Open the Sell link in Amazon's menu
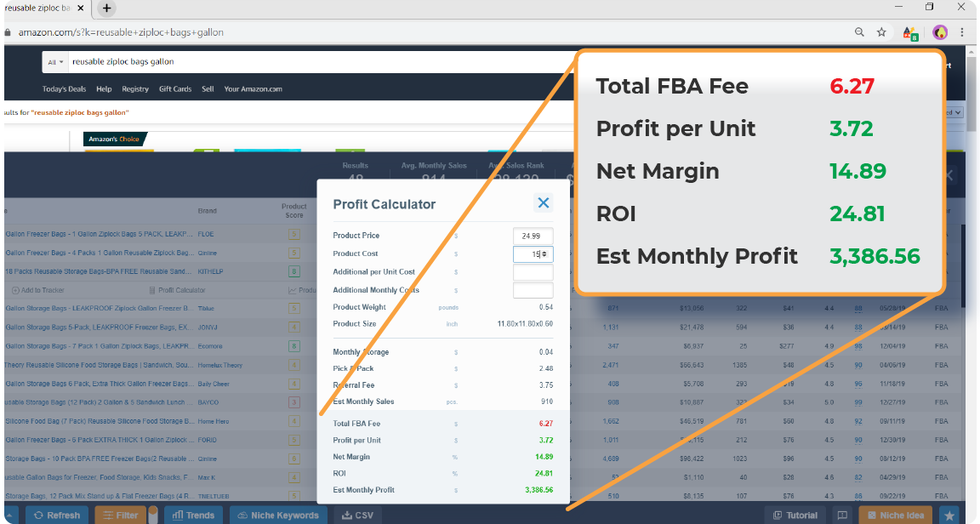 click(208, 88)
